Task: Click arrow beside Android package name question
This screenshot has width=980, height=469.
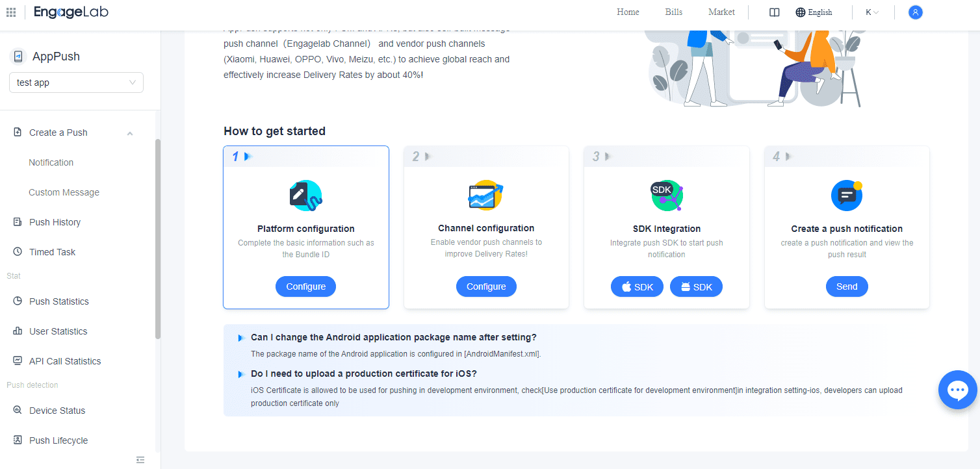Action: [240, 338]
